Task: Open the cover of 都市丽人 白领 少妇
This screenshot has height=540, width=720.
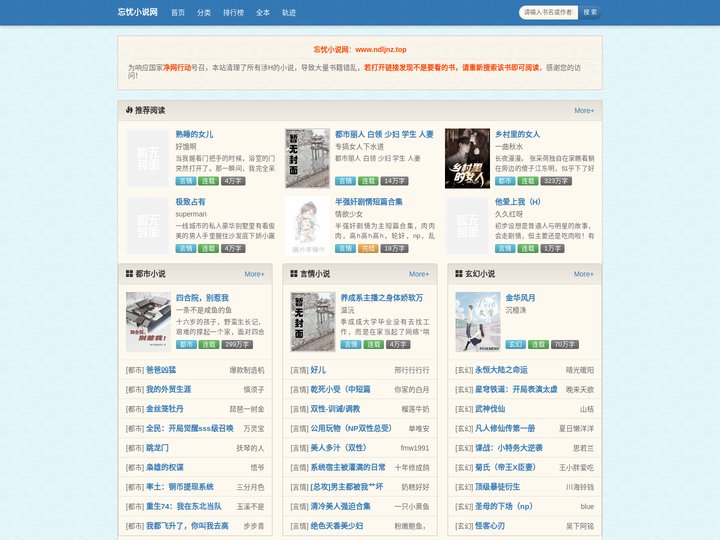Action: 307,158
